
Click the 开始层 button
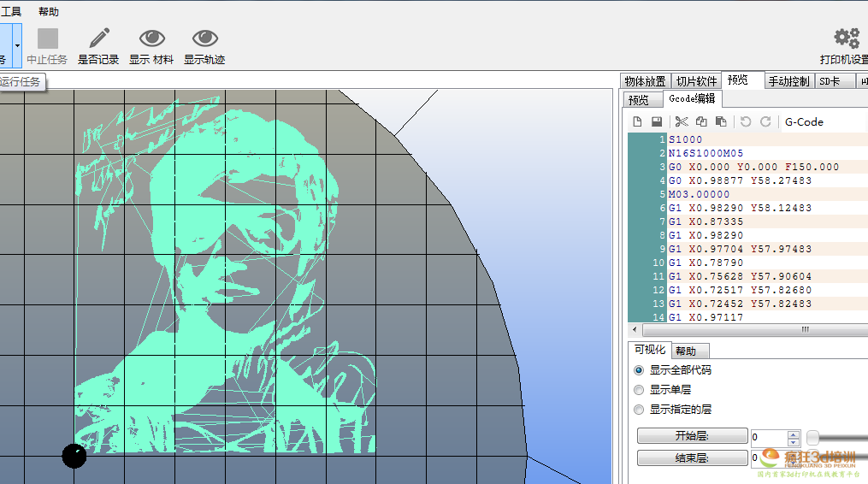click(x=691, y=437)
